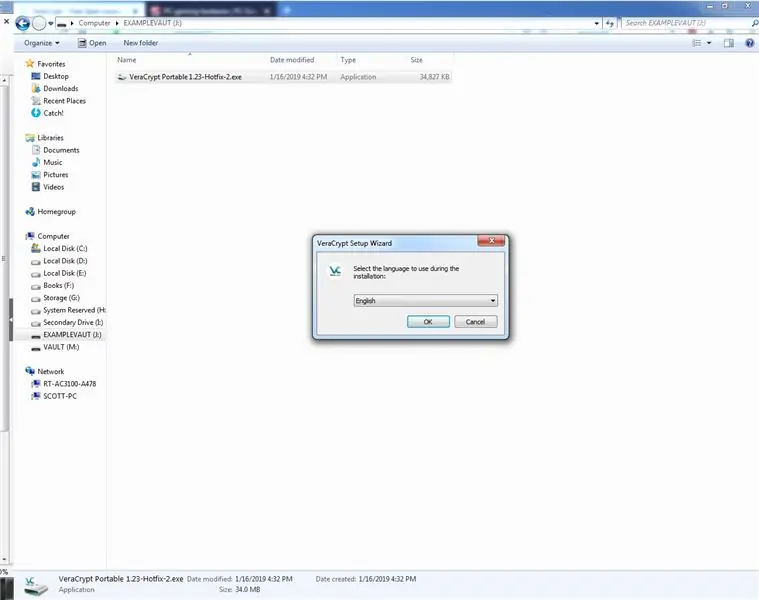Screen dimensions: 759x600
Task: Confirm language with the OK button
Action: click(x=428, y=322)
